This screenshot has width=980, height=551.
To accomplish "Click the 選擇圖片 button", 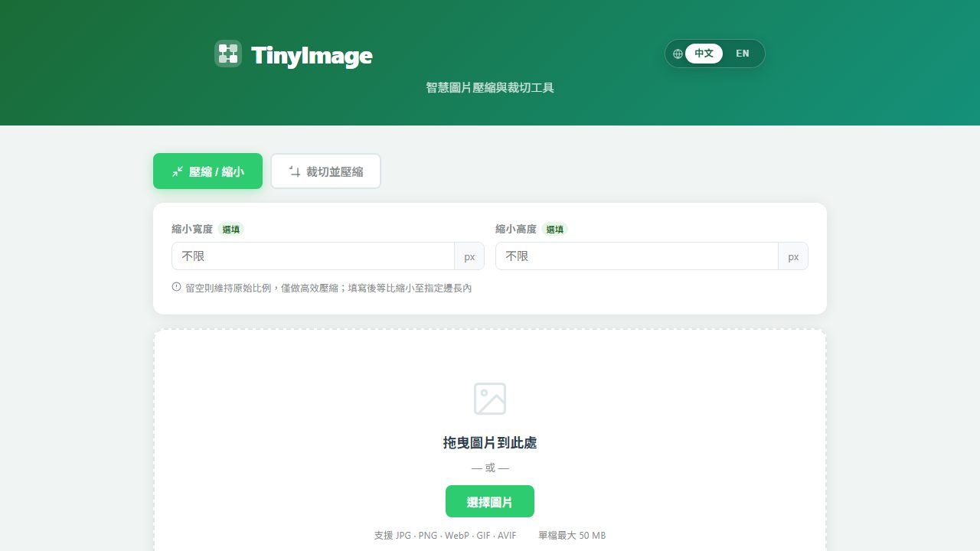I will coord(490,501).
